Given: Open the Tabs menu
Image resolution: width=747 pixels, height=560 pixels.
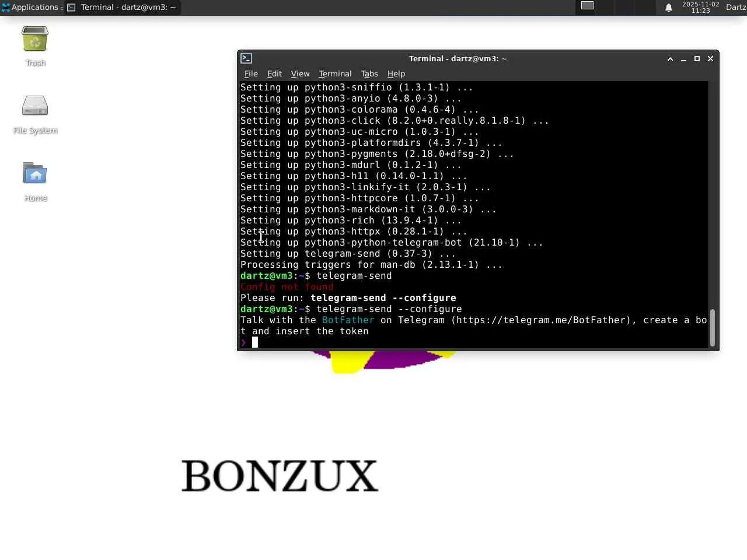Looking at the screenshot, I should click(369, 73).
